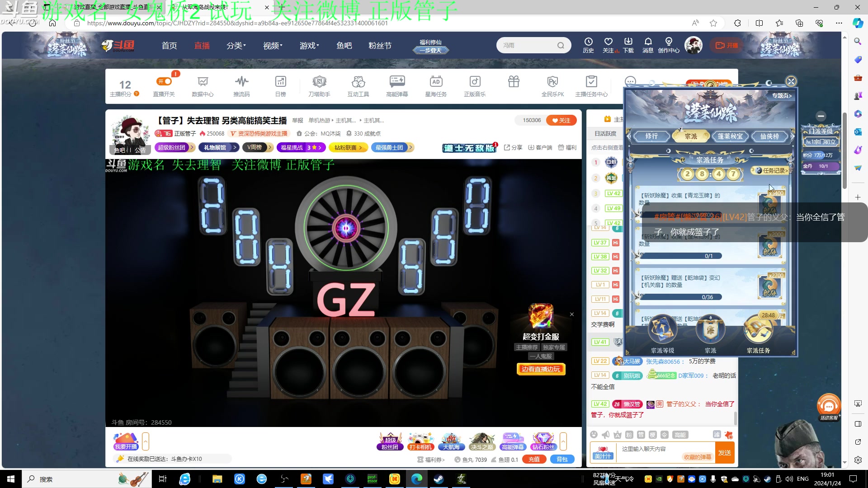Open the 宗派任务 bottom icon
This screenshot has height=488, width=868.
(758, 334)
